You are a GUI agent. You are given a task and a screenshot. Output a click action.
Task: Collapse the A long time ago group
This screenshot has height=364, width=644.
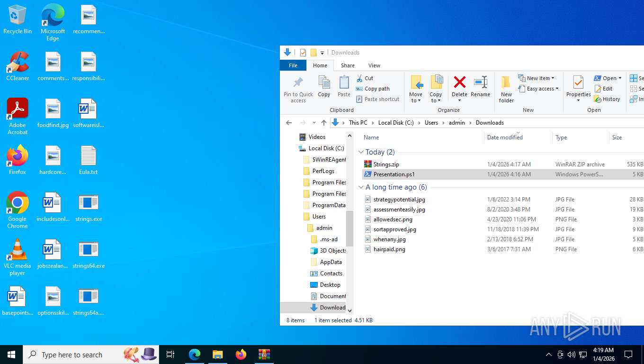click(x=361, y=187)
